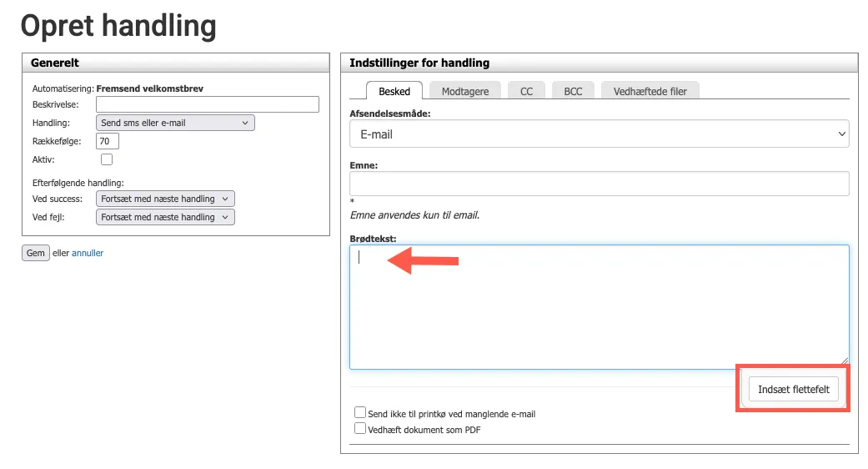Enable the Aktiv checkbox
The width and height of the screenshot is (868, 469).
point(107,159)
